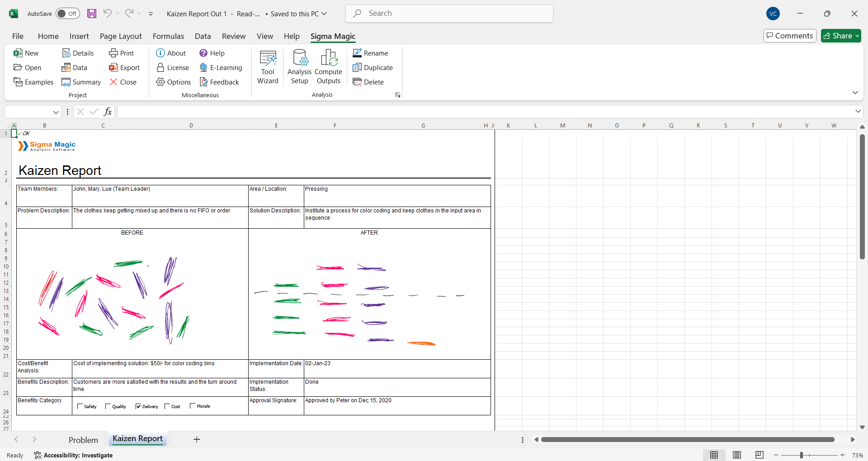Check the Safety benefits checkbox
868x461 pixels.
point(80,406)
